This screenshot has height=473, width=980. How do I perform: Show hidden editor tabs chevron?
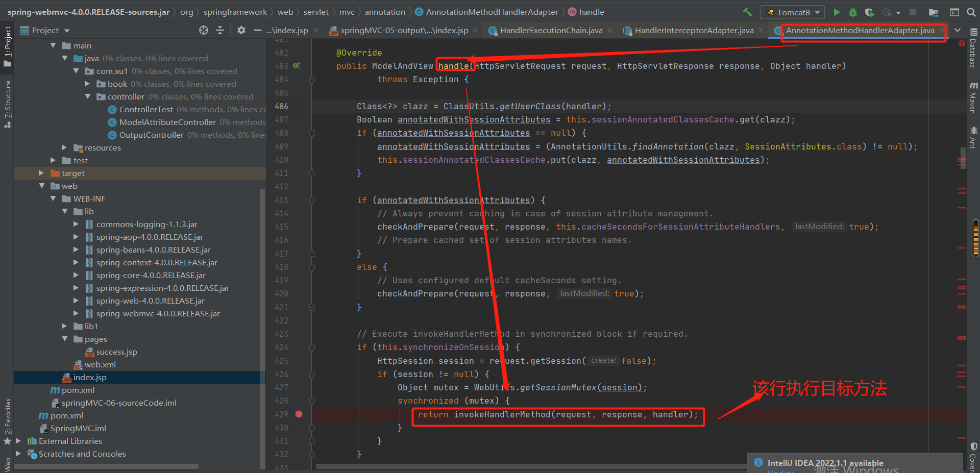click(x=958, y=30)
